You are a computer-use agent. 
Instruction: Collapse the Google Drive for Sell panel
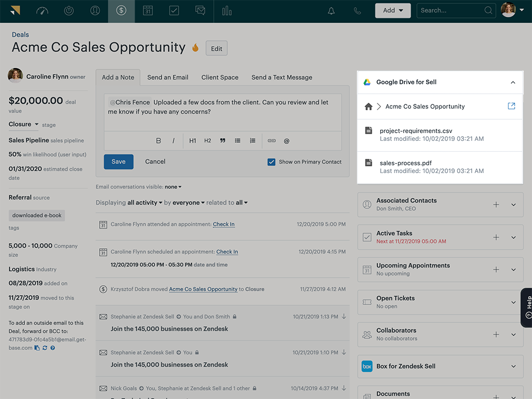[512, 82]
